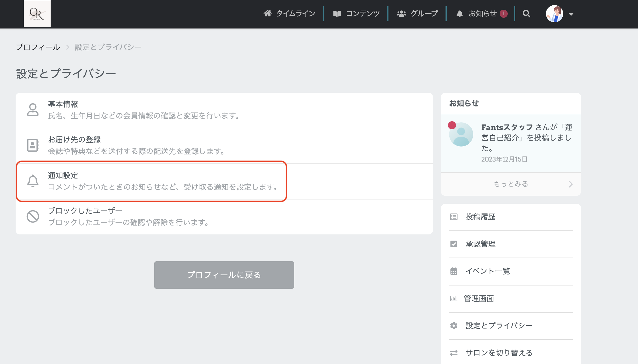Click the プロフィール breadcrumb link
The height and width of the screenshot is (364, 638).
(x=38, y=47)
